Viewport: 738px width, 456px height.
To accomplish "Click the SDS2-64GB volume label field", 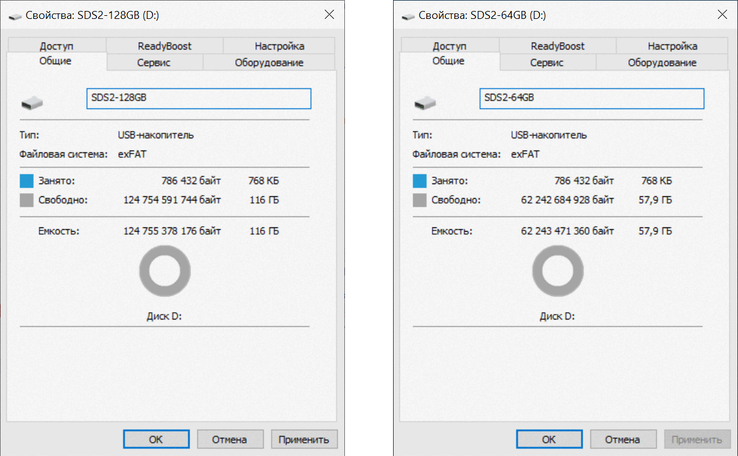I will pos(590,99).
